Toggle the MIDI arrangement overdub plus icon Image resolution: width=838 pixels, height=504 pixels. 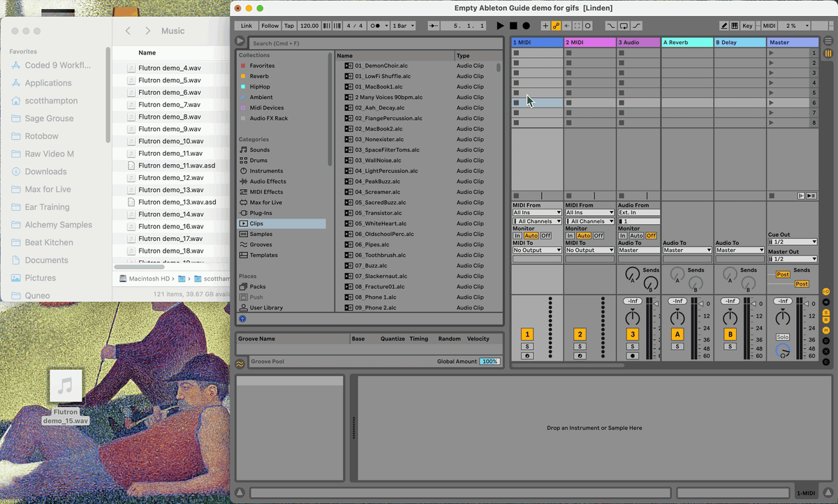pos(545,26)
